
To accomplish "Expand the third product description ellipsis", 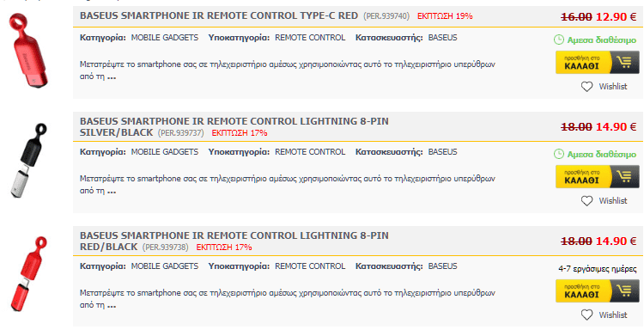I will 112,306.
